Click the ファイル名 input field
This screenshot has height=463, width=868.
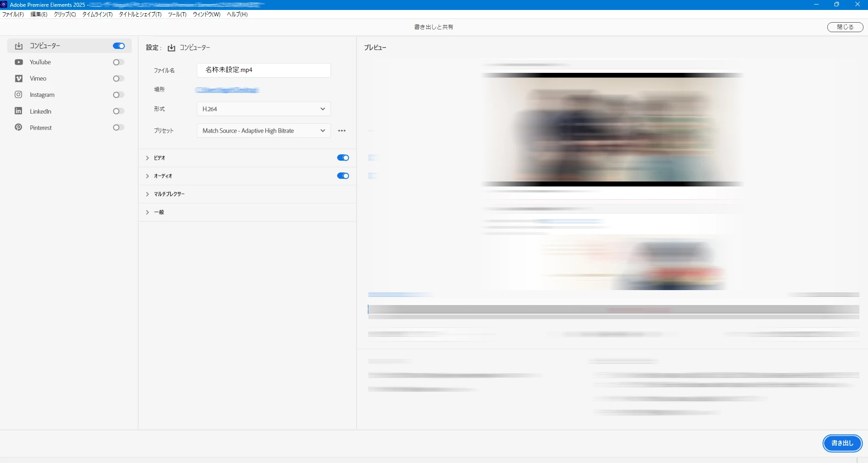pyautogui.click(x=264, y=70)
